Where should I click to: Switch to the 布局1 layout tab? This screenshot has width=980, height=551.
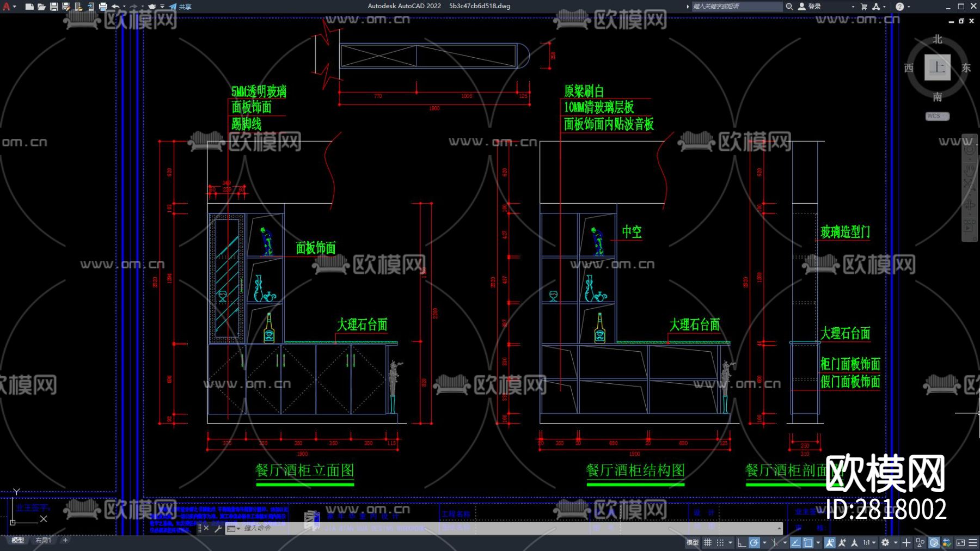coord(43,540)
